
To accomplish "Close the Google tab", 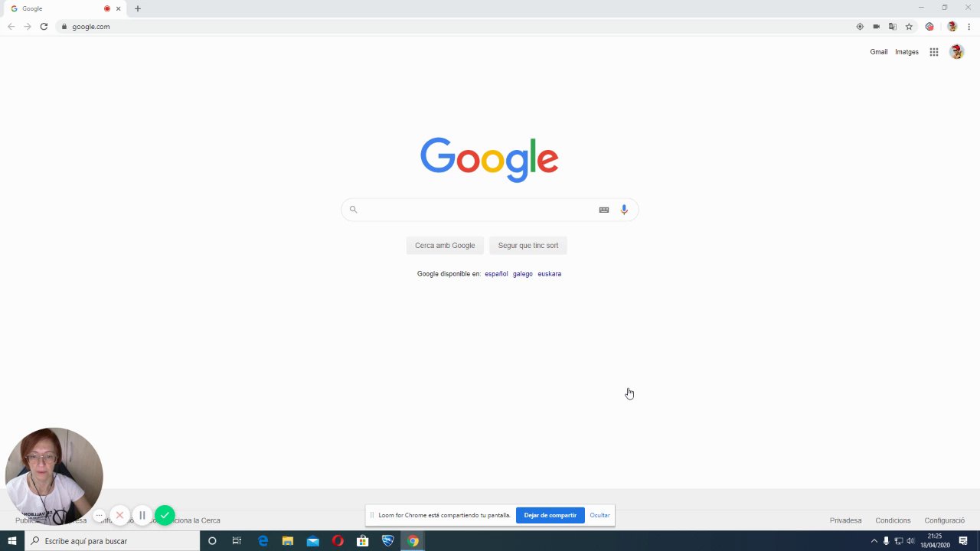I will pyautogui.click(x=119, y=8).
